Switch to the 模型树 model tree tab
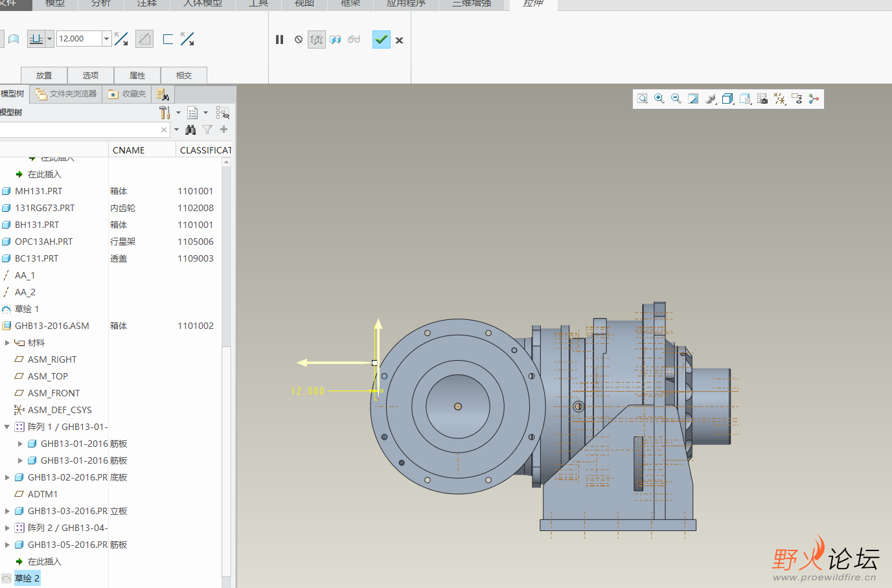 [12, 94]
